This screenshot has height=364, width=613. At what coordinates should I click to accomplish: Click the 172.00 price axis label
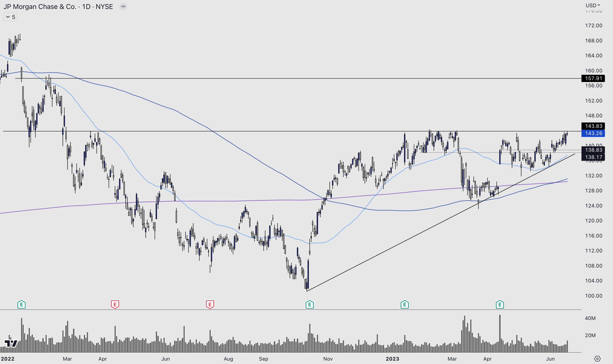click(593, 26)
